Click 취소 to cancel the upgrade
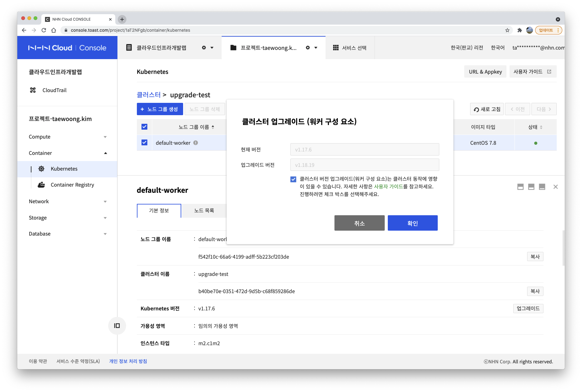 click(x=359, y=223)
